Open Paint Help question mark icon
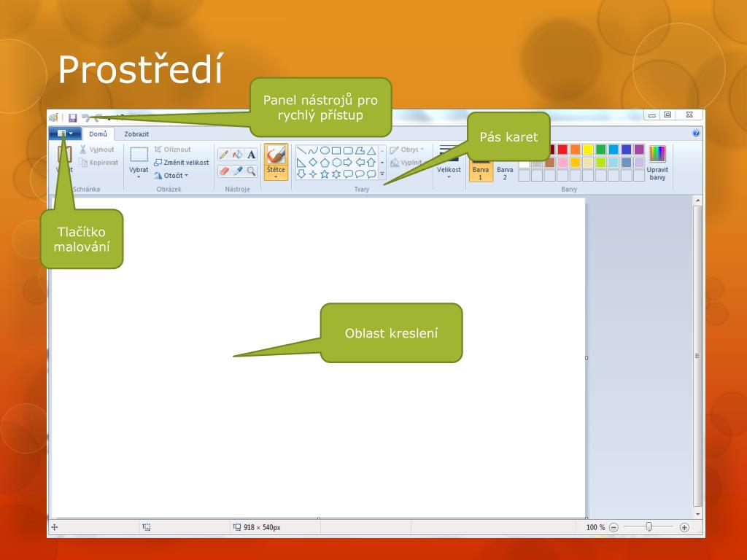Viewport: 747px width, 560px height. point(696,134)
